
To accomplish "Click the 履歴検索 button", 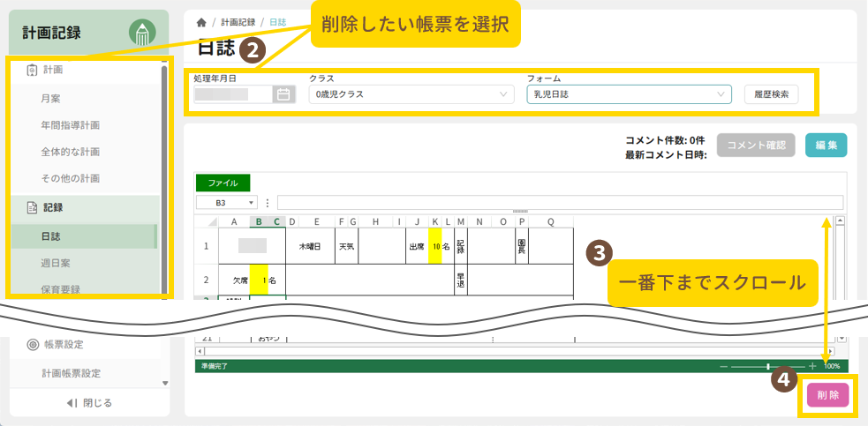I will [771, 94].
